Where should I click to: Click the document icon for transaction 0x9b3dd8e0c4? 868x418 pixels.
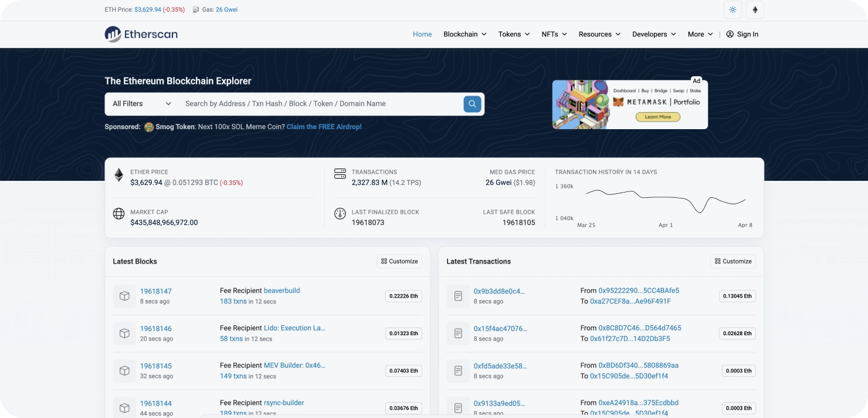(458, 296)
